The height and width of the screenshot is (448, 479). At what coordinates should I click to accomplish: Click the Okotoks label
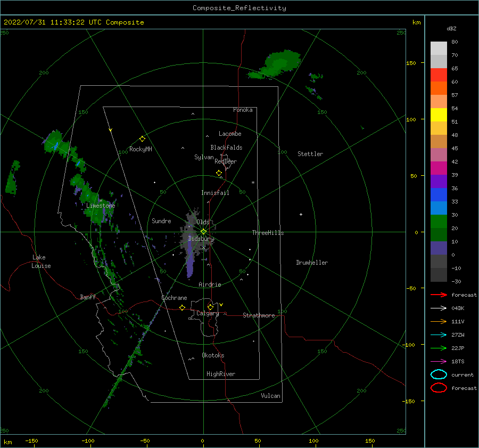pos(213,355)
